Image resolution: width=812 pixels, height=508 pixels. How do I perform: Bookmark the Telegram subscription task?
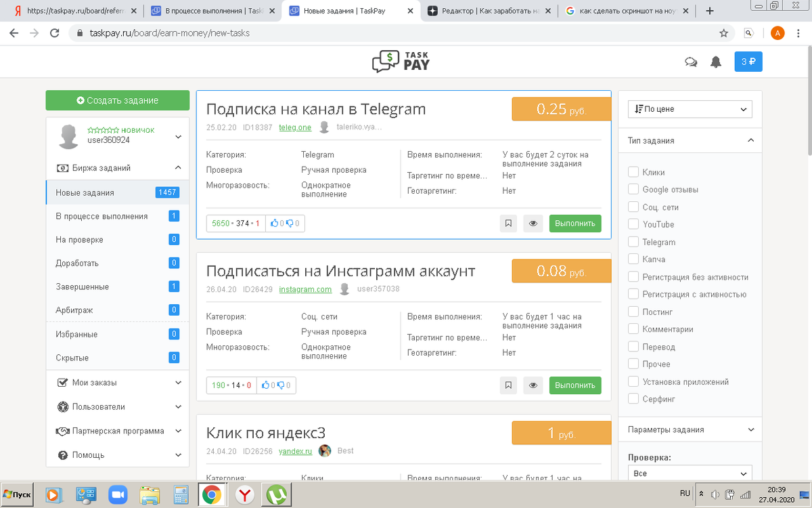[x=508, y=224]
